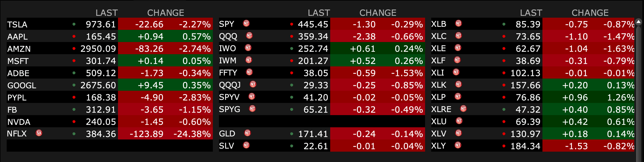This screenshot has width=644, height=162.
Task: Click the NT icon beside XLK
Action: (x=459, y=84)
